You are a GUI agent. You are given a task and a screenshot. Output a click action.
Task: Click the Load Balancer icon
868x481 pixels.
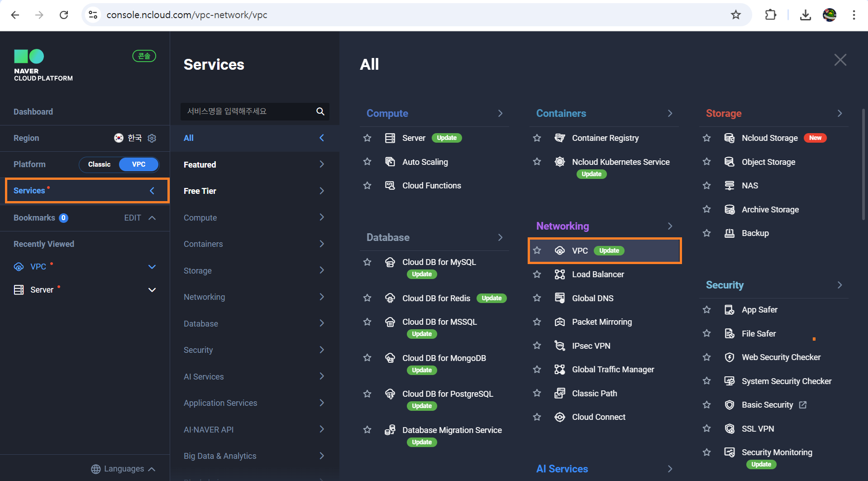tap(560, 274)
